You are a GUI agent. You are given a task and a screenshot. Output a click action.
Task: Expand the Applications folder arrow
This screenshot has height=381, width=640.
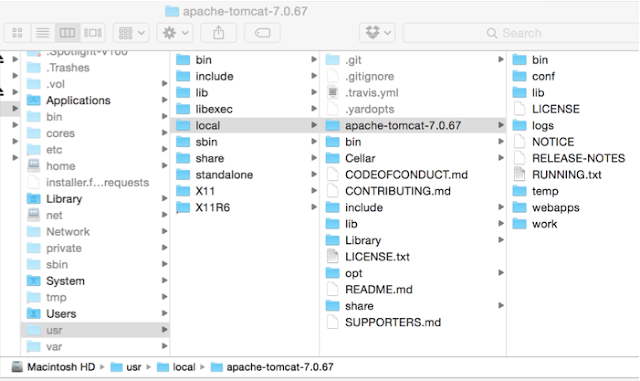(164, 100)
